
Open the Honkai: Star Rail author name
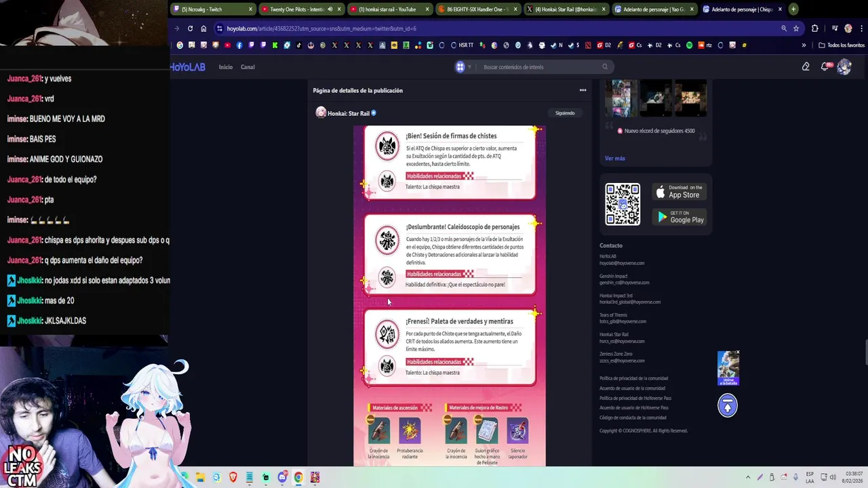point(349,113)
